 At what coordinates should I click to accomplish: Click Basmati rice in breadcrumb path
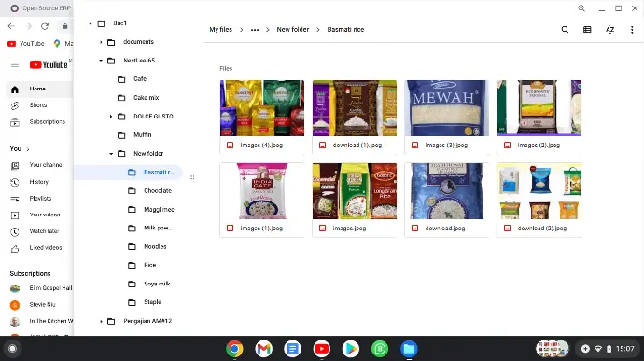(x=345, y=30)
